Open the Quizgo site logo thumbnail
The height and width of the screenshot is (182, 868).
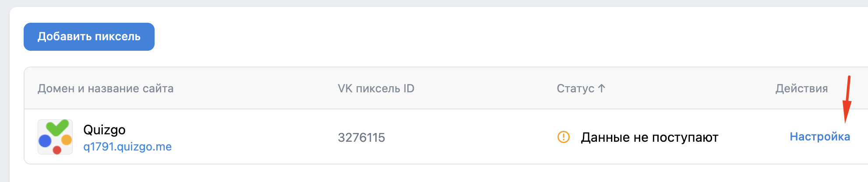pos(55,137)
